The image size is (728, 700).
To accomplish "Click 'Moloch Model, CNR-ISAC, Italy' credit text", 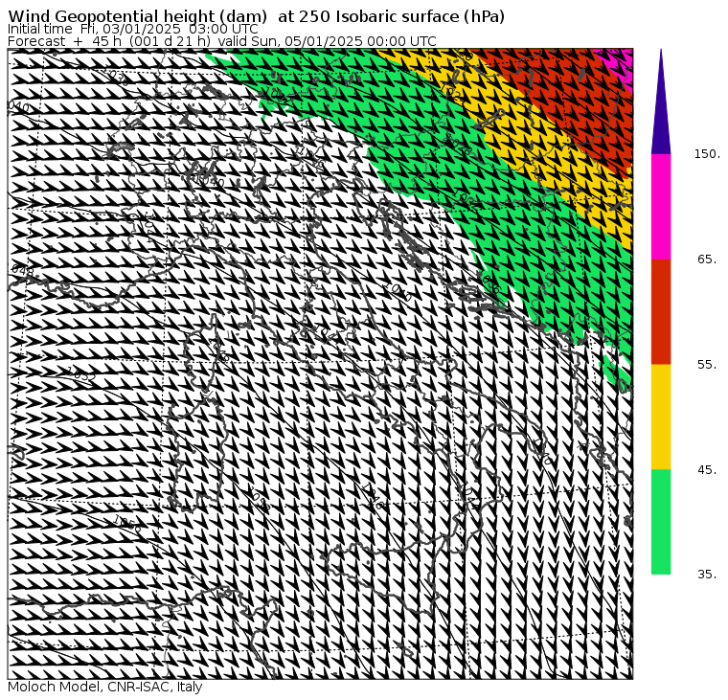I will [x=105, y=687].
